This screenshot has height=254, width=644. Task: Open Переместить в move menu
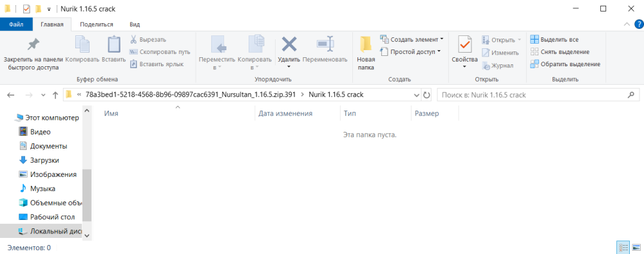(x=217, y=53)
